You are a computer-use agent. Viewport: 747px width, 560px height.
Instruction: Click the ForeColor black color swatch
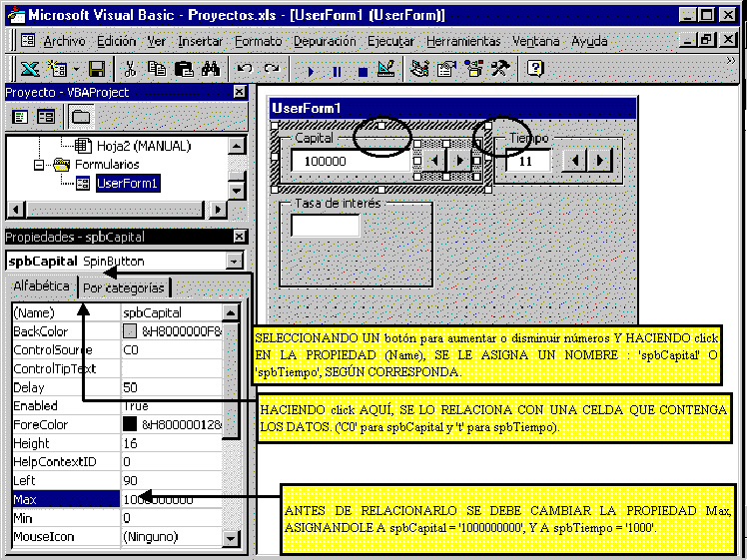click(130, 424)
